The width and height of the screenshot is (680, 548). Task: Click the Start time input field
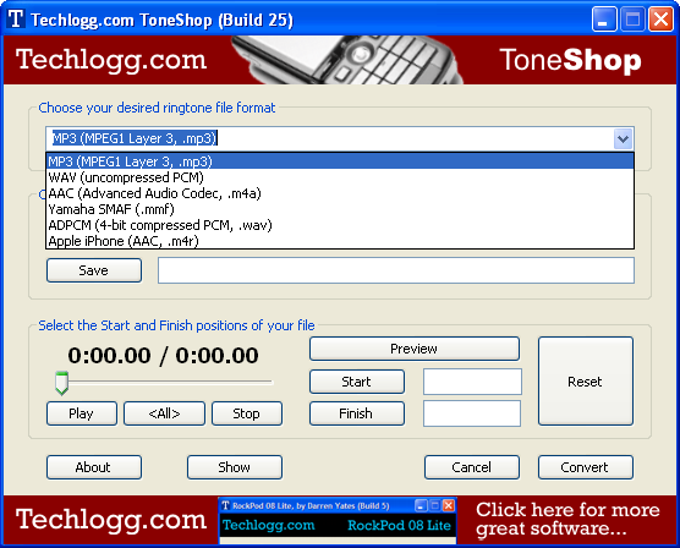tap(472, 382)
